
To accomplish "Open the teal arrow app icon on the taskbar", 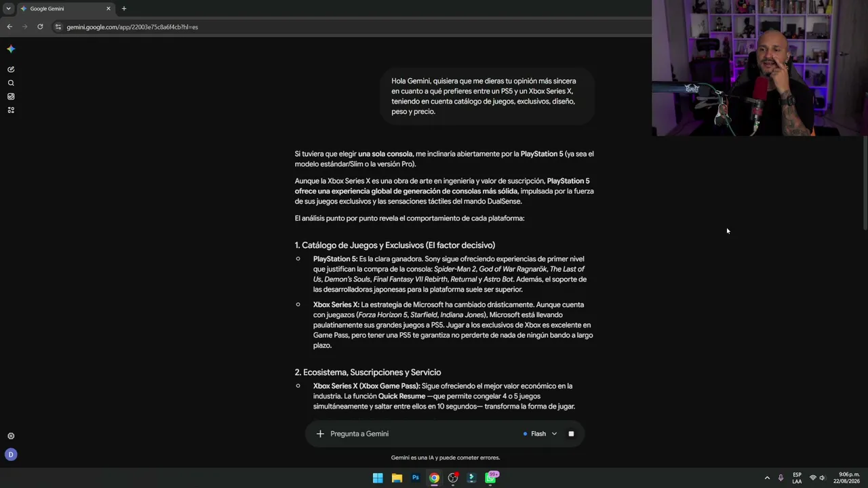I will [472, 478].
